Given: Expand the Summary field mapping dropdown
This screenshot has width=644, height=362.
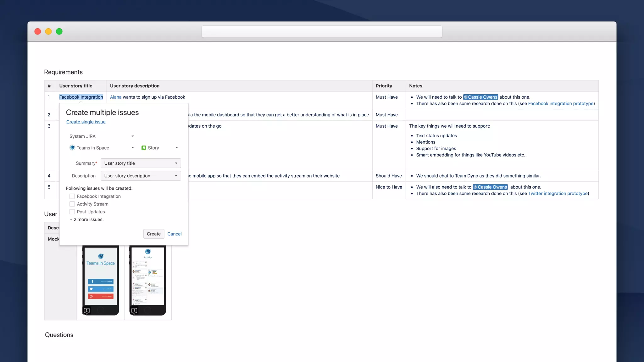Looking at the screenshot, I should click(141, 163).
